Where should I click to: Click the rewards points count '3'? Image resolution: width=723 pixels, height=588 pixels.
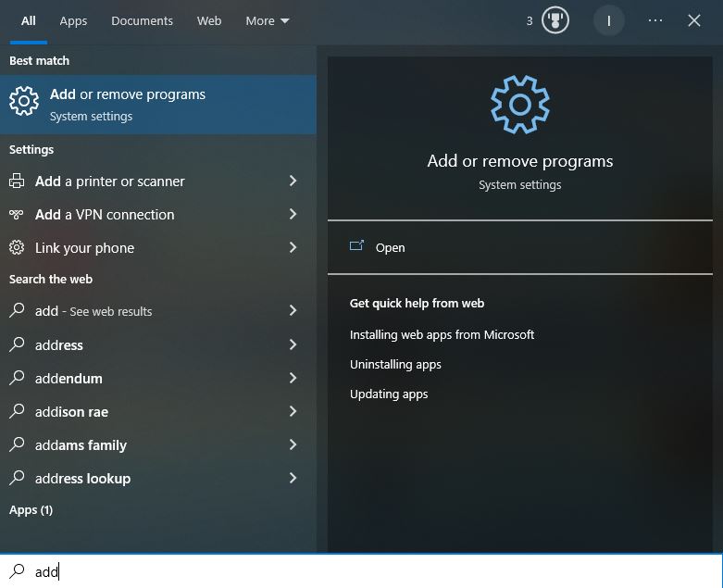point(530,20)
